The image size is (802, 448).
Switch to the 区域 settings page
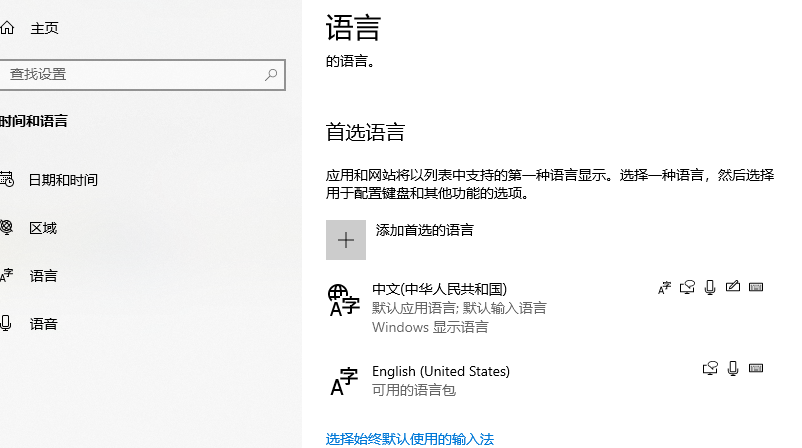[43, 228]
